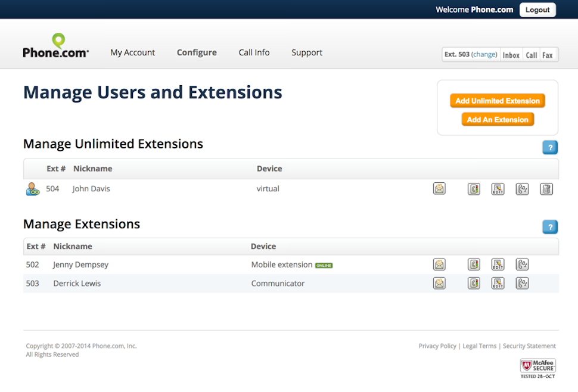Click help icon for Manage Unlimited Extensions
The width and height of the screenshot is (578, 392).
tap(549, 147)
